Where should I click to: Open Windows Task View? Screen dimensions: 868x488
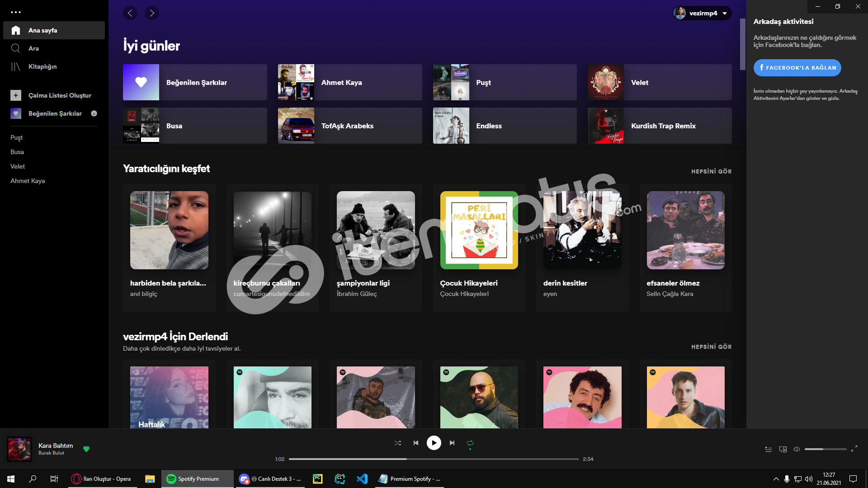54,479
